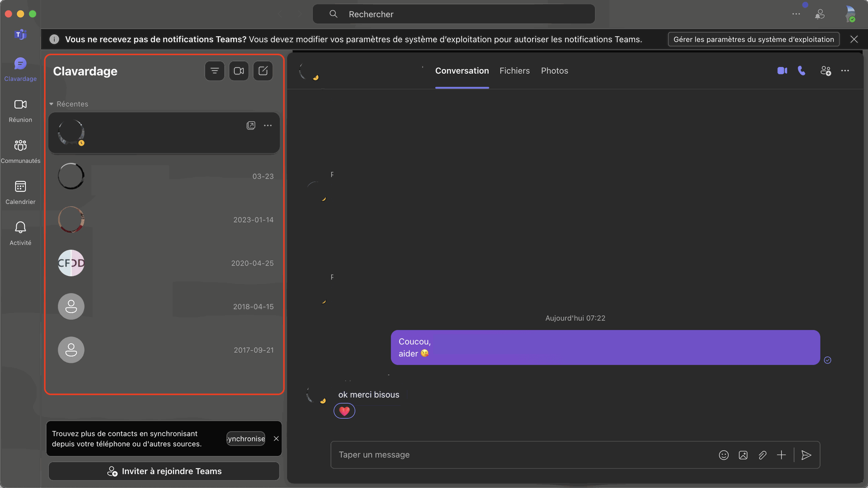
Task: Start an audio call with the phone icon
Action: [802, 71]
